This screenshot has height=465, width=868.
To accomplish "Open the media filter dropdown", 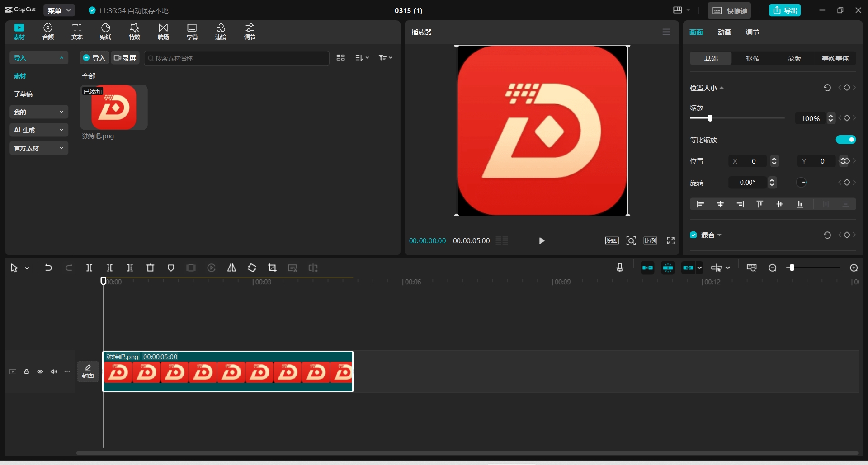I will point(385,58).
